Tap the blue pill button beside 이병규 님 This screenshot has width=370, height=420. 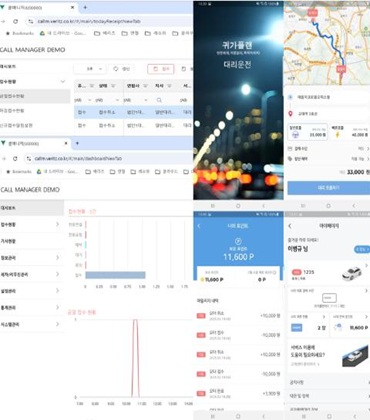tap(362, 249)
